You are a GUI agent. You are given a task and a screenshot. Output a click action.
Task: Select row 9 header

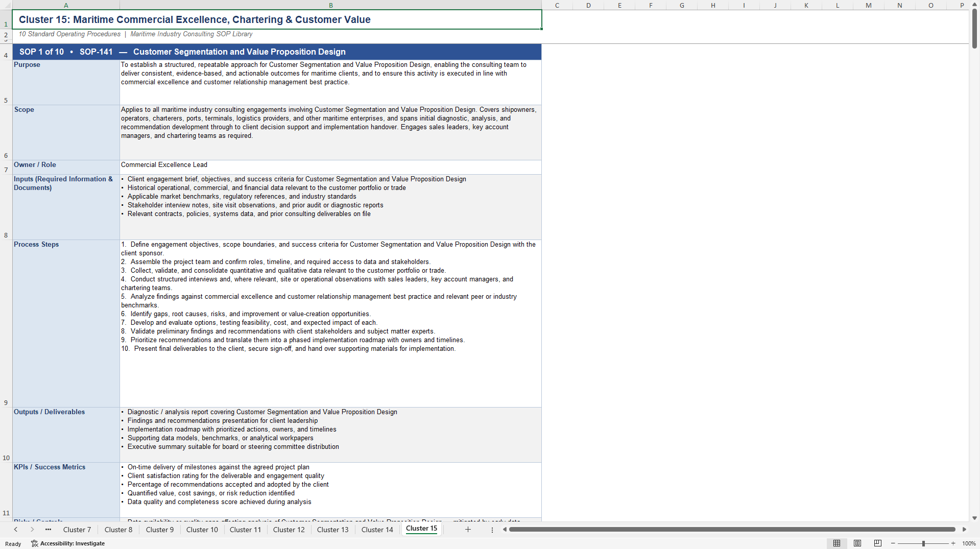(6, 323)
